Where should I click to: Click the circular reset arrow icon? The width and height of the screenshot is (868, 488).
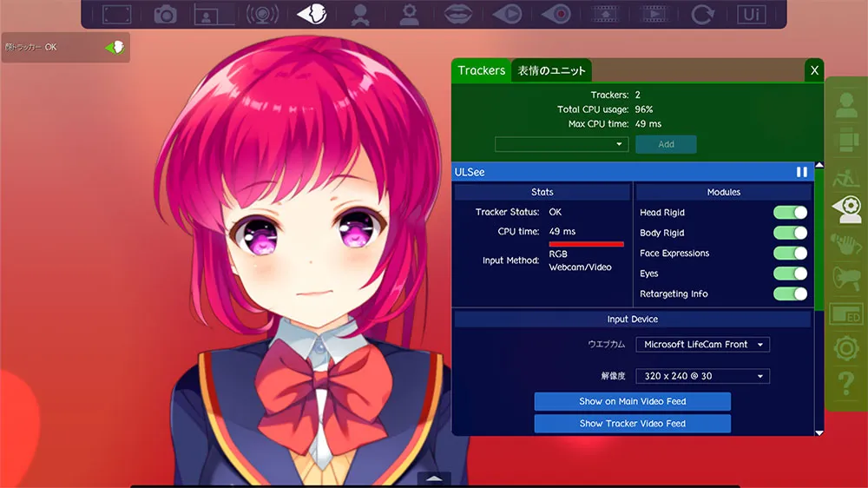[701, 14]
